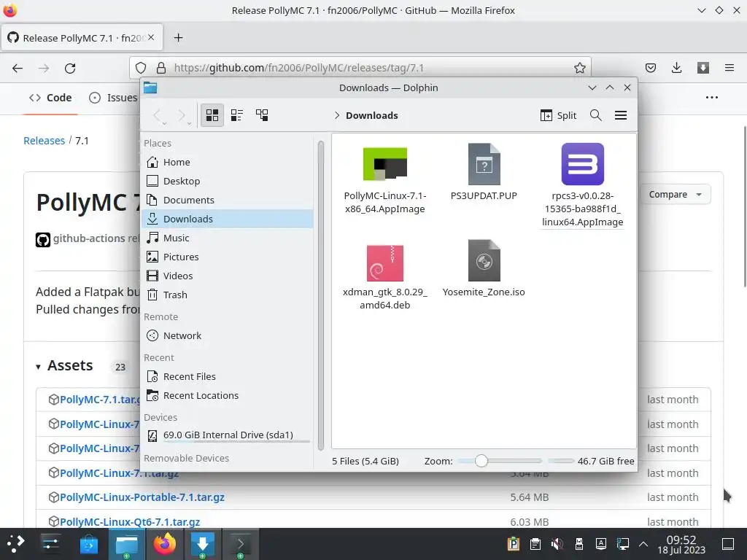This screenshot has width=747, height=560.
Task: Click Firefox URL address bar
Action: tap(360, 68)
